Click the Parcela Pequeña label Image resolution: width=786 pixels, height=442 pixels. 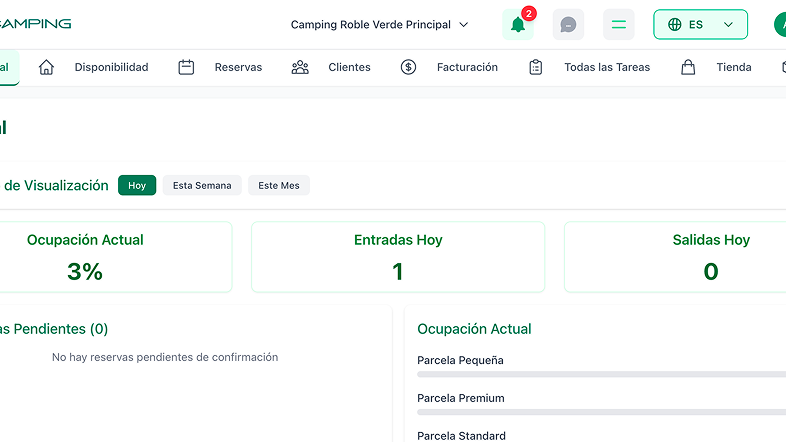tap(460, 360)
